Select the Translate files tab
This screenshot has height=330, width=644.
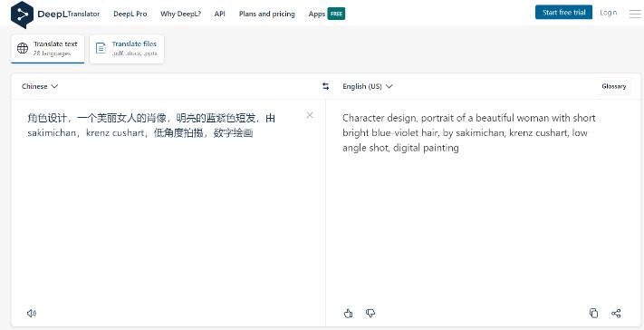127,48
